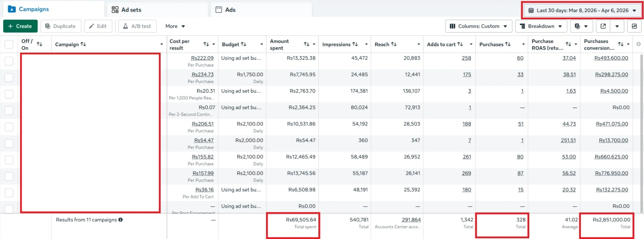
Task: Click the reports stack icon
Action: coord(577,26)
